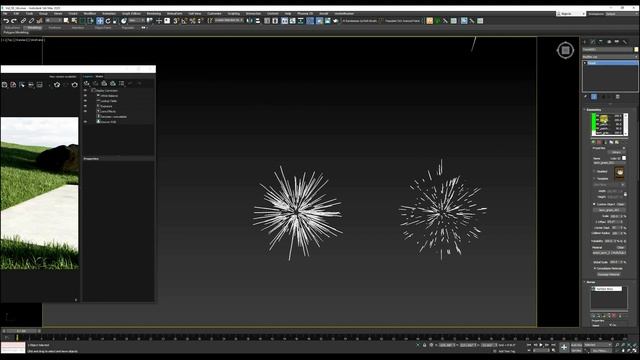Viewport: 640px width, 360px height.
Task: Switch to the Freeform ribbon tab
Action: coord(55,28)
